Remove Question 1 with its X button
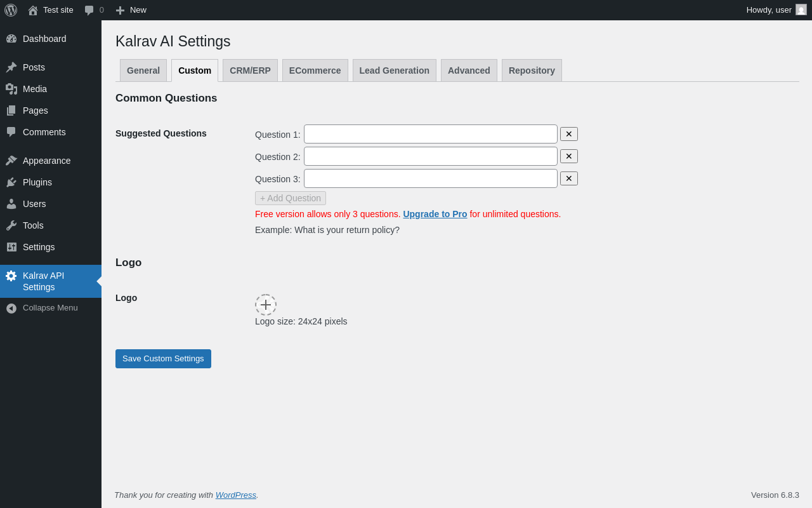The image size is (812, 508). coord(569,134)
